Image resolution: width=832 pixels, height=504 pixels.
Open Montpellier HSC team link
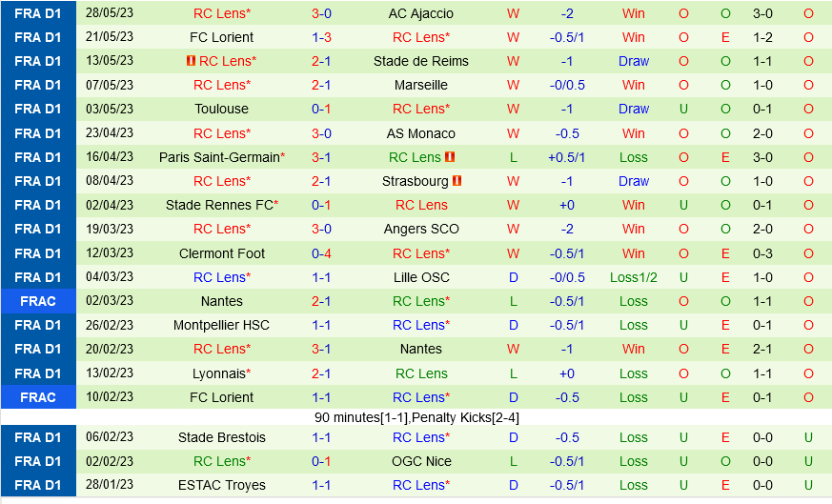point(221,325)
